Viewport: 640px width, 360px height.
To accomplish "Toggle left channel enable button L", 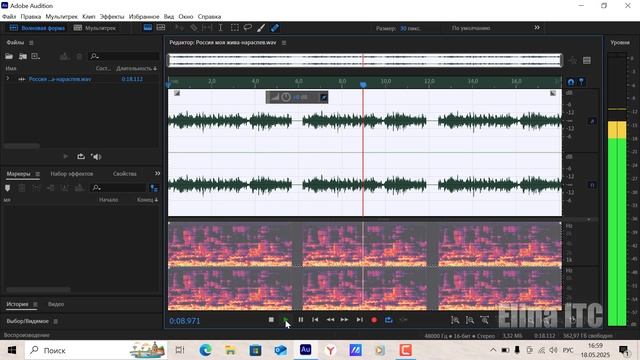I will (x=592, y=121).
